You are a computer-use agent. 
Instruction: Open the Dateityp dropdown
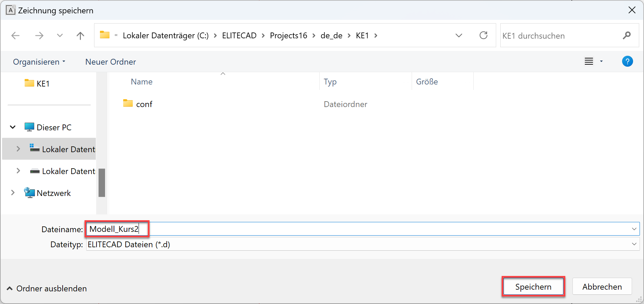click(634, 244)
